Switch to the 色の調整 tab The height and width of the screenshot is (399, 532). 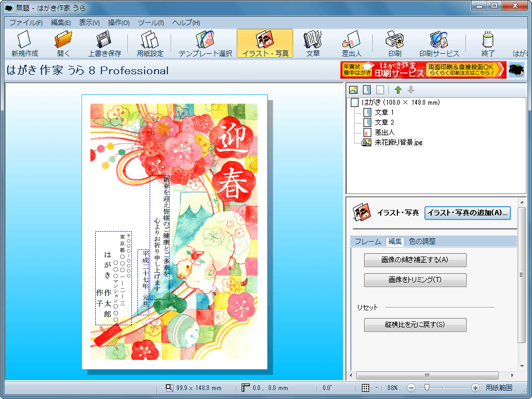pos(422,242)
